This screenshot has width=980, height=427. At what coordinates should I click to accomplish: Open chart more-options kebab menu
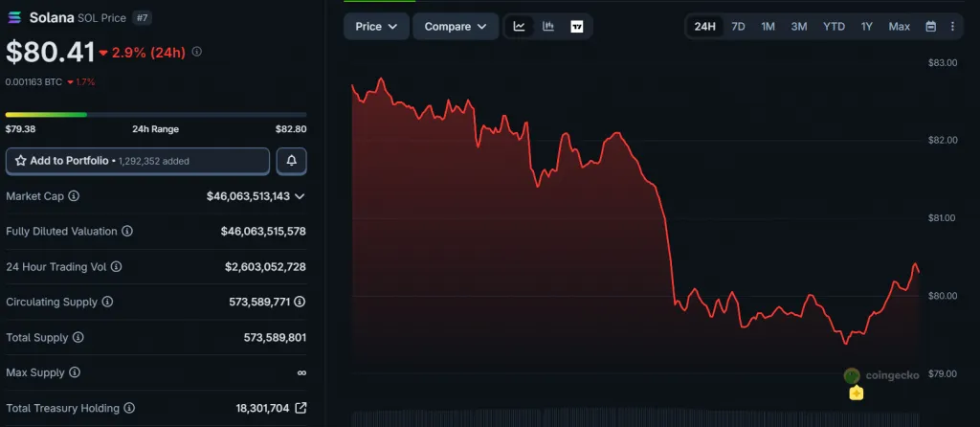952,26
